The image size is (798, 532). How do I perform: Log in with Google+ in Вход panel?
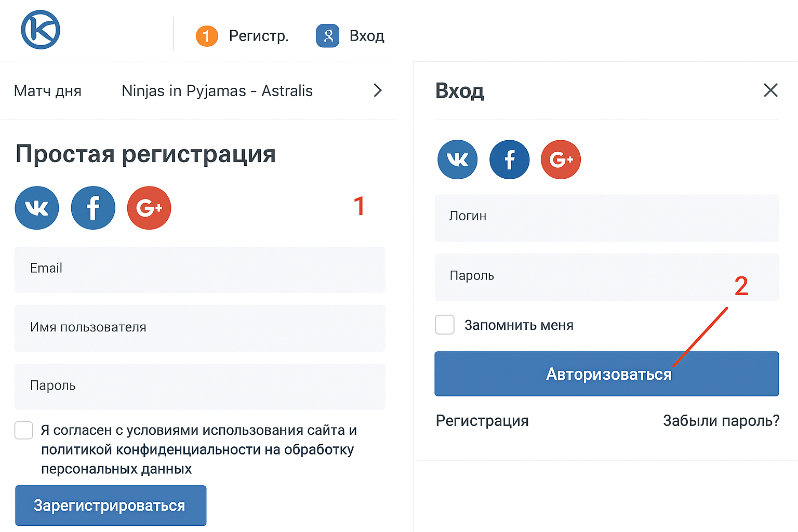pos(561,159)
